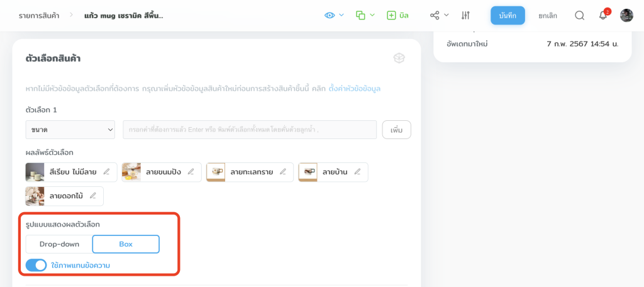Click the duplicate product icon
Screen dimensions: 644x287
360,15
